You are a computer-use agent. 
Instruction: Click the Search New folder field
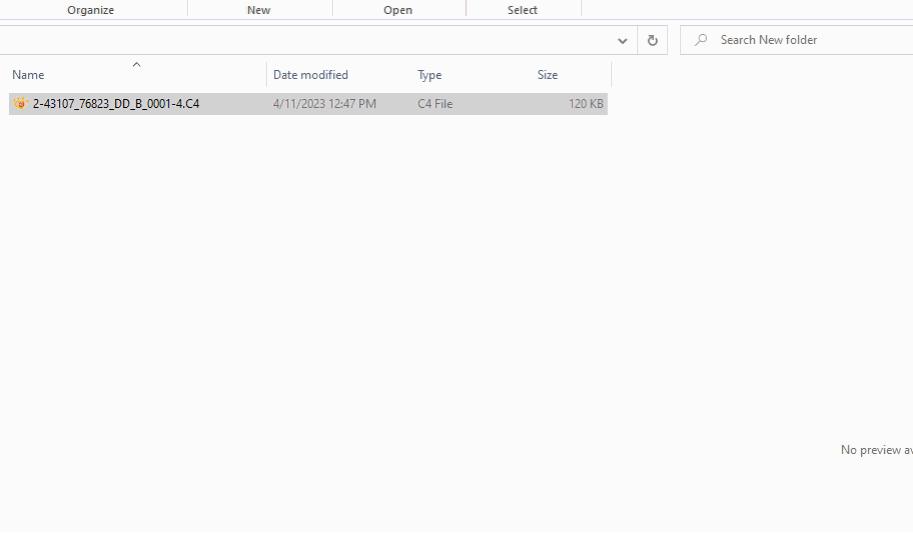click(797, 40)
